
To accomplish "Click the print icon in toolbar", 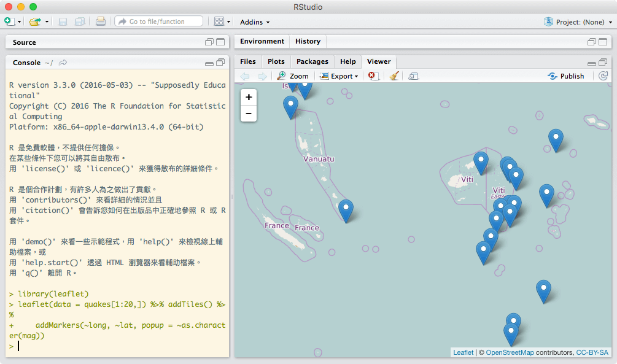I will point(101,21).
